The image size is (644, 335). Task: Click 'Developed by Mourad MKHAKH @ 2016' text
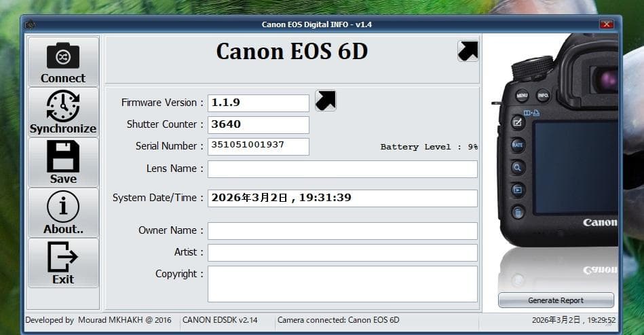(98, 320)
